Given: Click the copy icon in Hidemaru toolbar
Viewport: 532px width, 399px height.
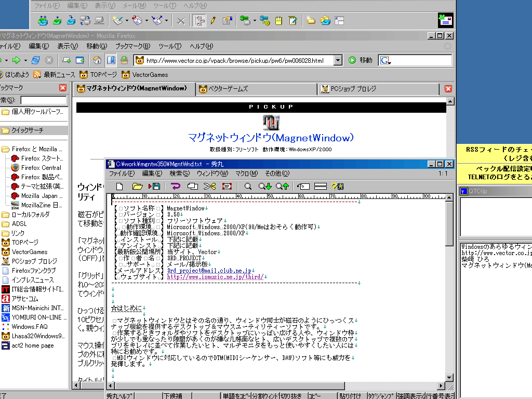Looking at the screenshot, I should 192,187.
